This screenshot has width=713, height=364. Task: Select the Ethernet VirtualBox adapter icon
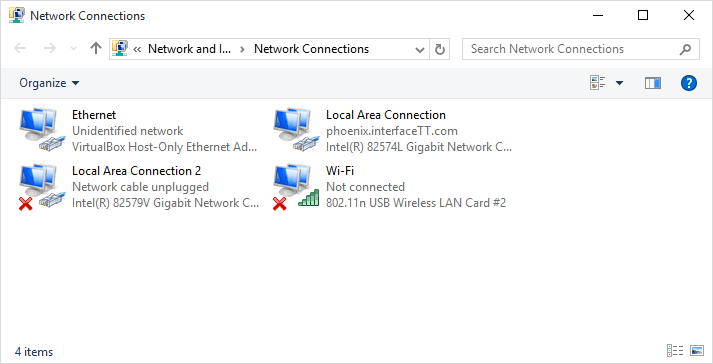tap(39, 130)
